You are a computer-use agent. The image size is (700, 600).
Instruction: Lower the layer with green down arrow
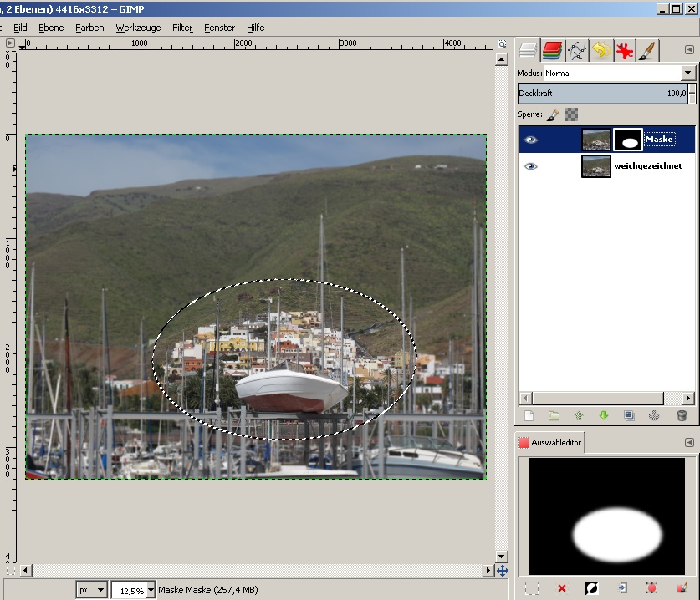(604, 415)
